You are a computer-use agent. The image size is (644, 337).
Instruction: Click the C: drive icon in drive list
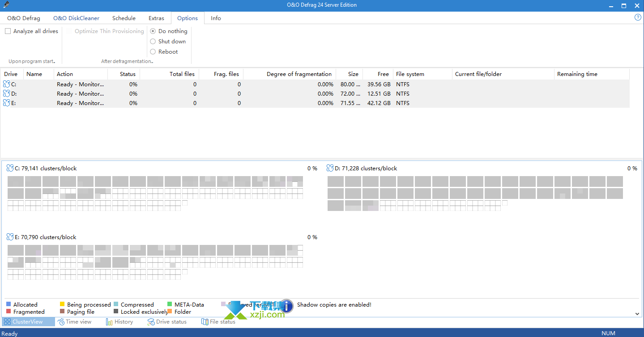pos(7,84)
